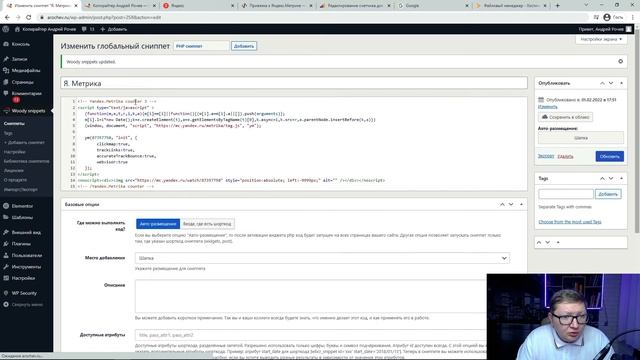
Task: Open Страницы in the sidebar
Action: 22,82
